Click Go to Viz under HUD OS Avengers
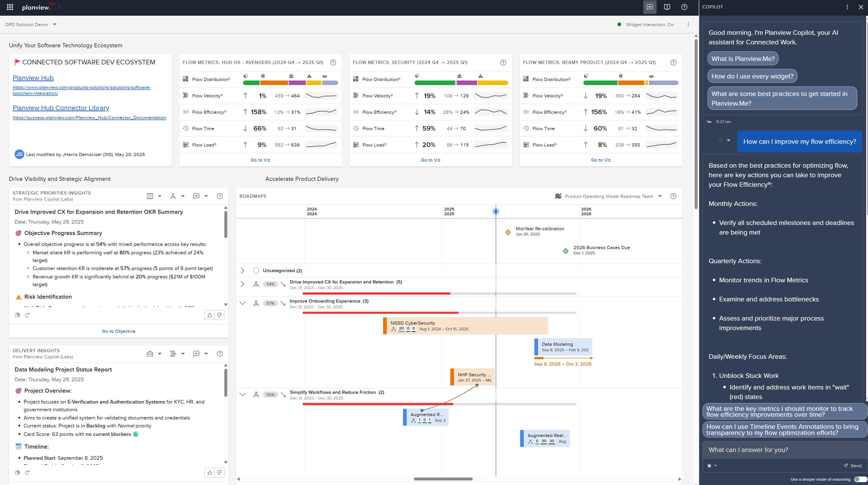 coord(260,160)
